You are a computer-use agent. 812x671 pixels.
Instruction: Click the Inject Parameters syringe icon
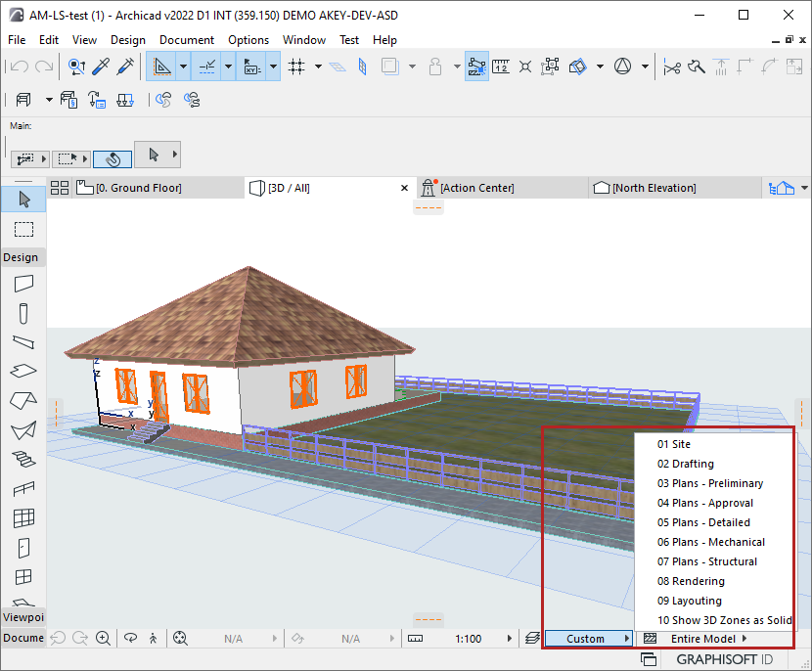(125, 67)
